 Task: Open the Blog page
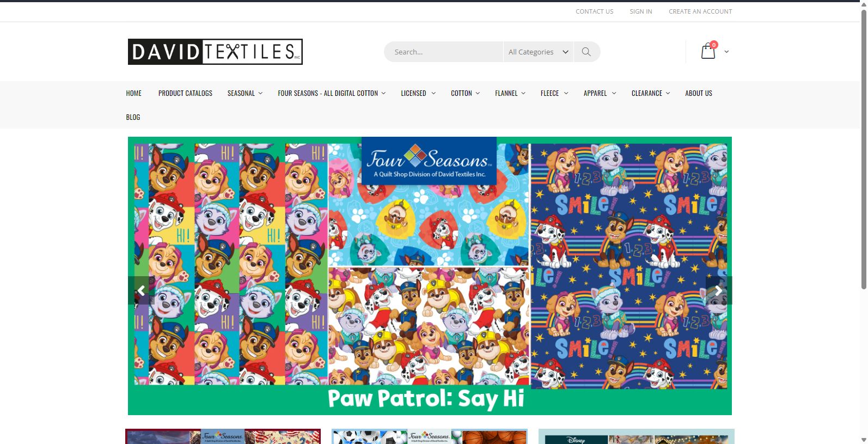pyautogui.click(x=133, y=117)
